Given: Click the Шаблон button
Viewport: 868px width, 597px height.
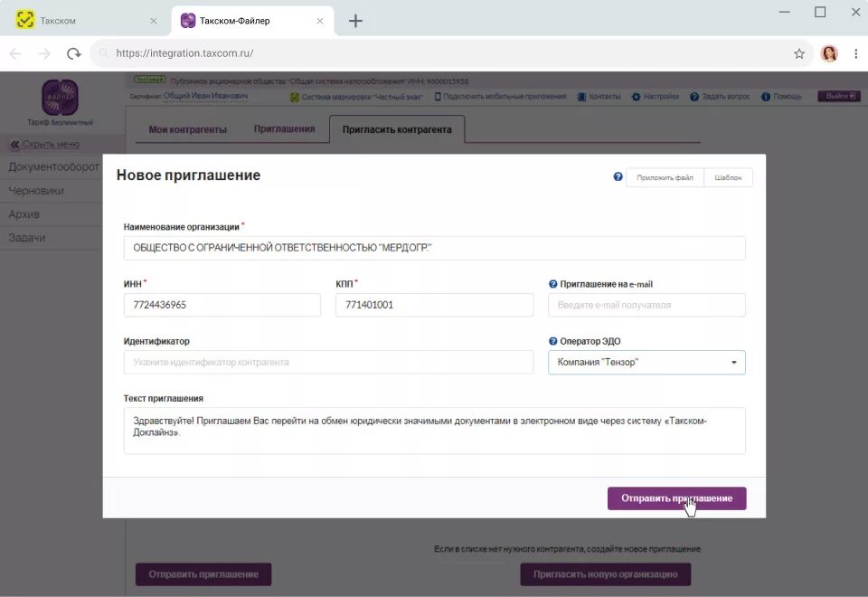Looking at the screenshot, I should [728, 178].
